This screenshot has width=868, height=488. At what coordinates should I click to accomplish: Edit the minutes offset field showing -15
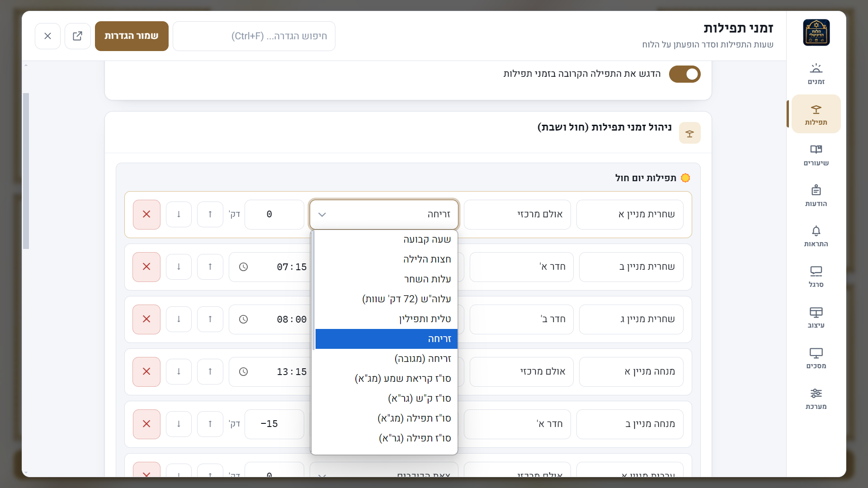pyautogui.click(x=274, y=424)
